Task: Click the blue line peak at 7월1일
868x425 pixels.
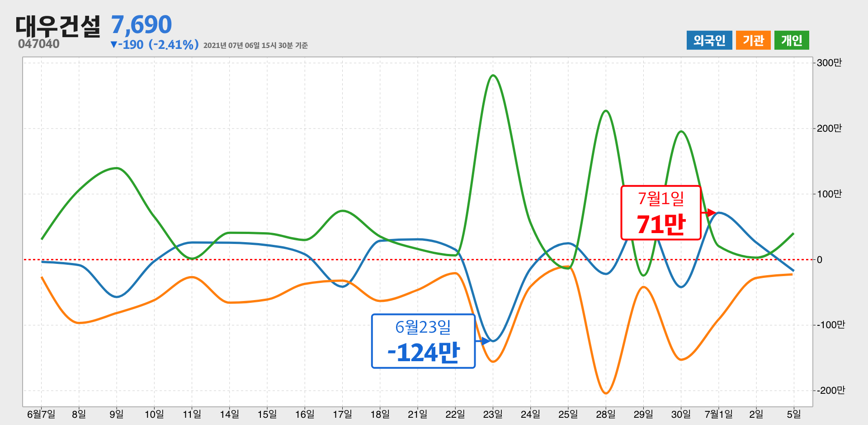Action: (x=718, y=213)
